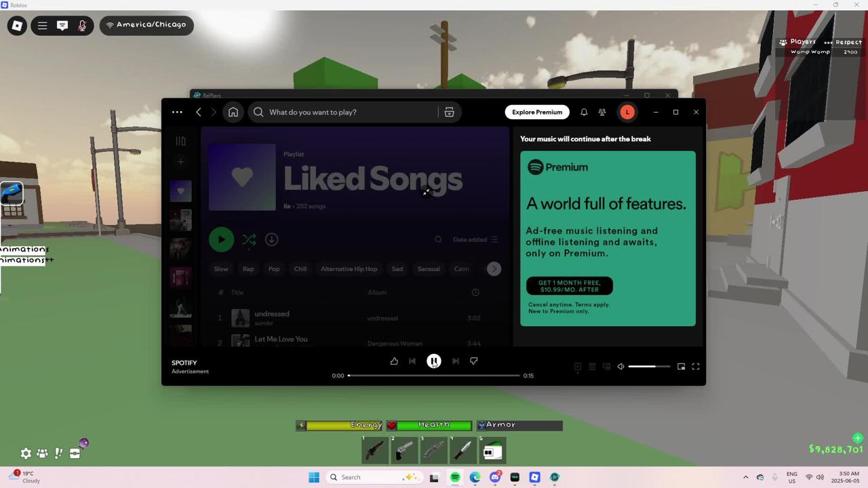The width and height of the screenshot is (868, 488).
Task: Dislike the ad with thumbs down
Action: [x=473, y=361]
